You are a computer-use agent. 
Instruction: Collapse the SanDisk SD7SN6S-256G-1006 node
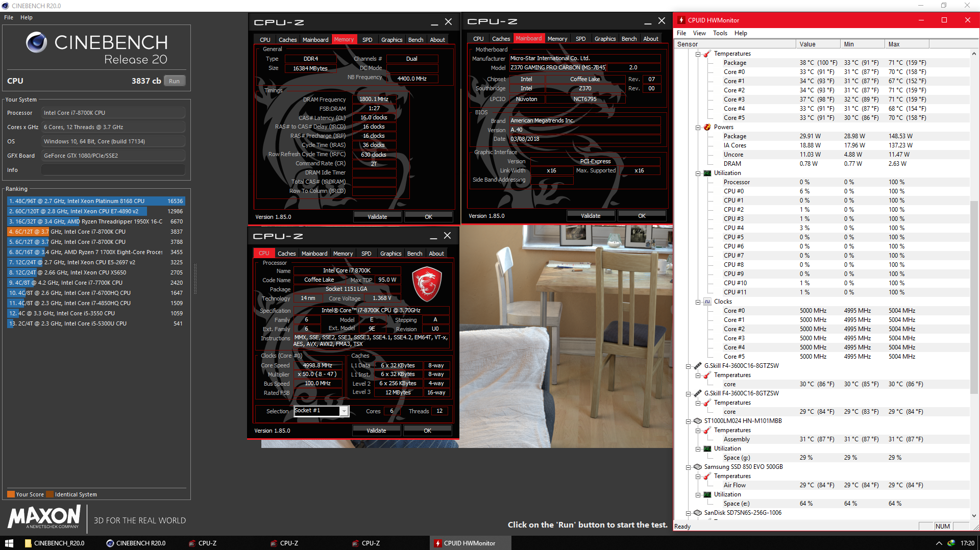(688, 513)
